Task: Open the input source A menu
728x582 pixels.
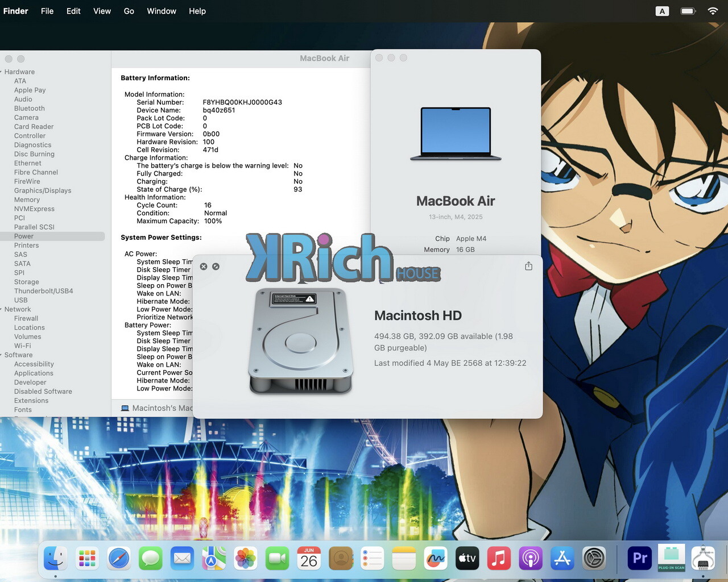Action: (662, 11)
